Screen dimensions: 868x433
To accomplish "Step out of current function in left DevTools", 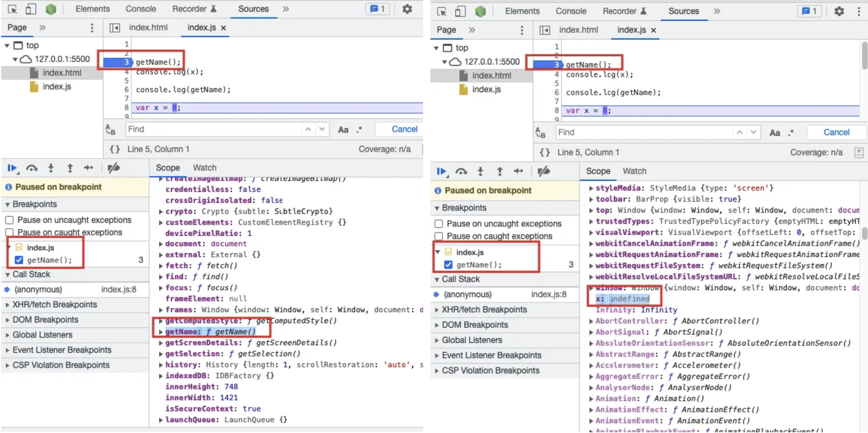I will coord(70,168).
